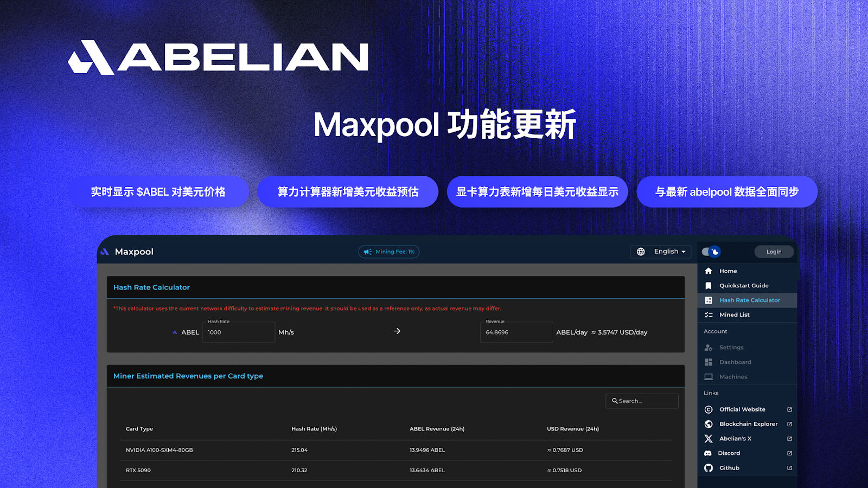
Task: Click external-link icon beside Blockchain Explorer
Action: point(789,424)
